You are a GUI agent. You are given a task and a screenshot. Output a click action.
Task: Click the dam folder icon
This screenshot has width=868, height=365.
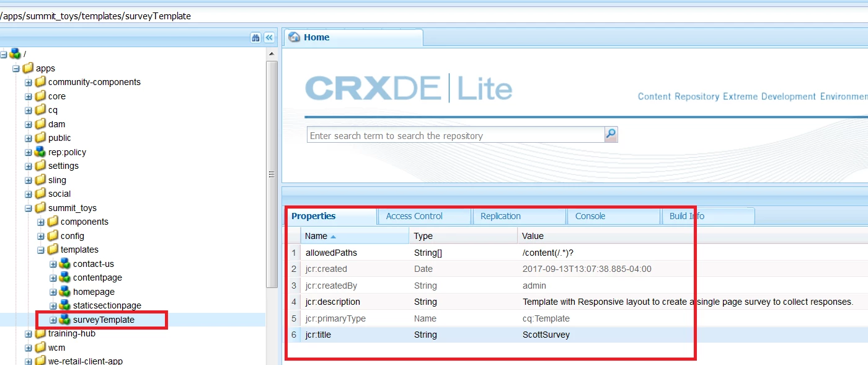pyautogui.click(x=40, y=124)
